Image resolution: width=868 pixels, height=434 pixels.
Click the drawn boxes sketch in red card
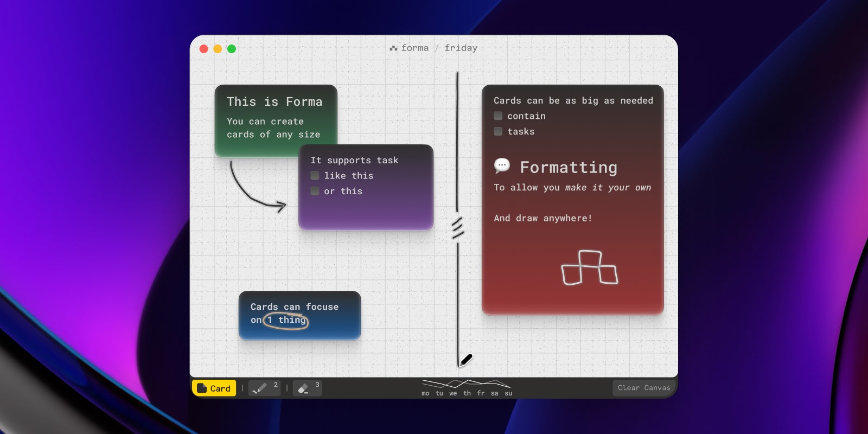[x=590, y=267]
